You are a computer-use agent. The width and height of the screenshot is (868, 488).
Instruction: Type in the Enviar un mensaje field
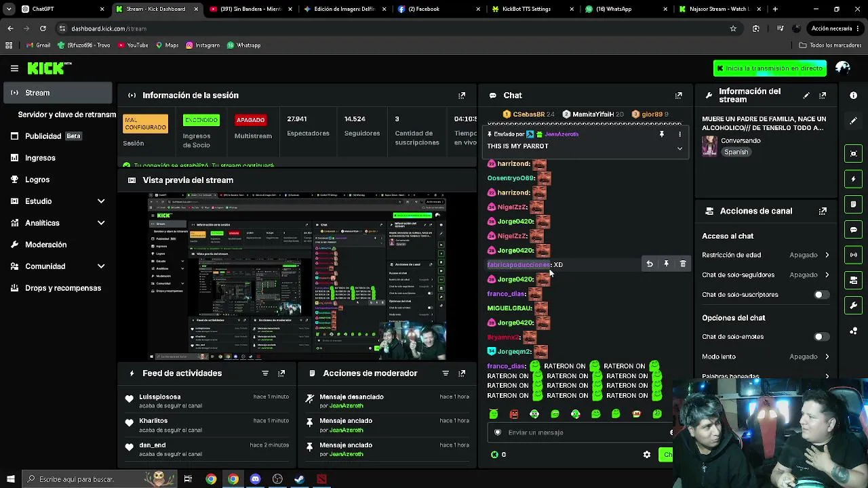(580, 432)
